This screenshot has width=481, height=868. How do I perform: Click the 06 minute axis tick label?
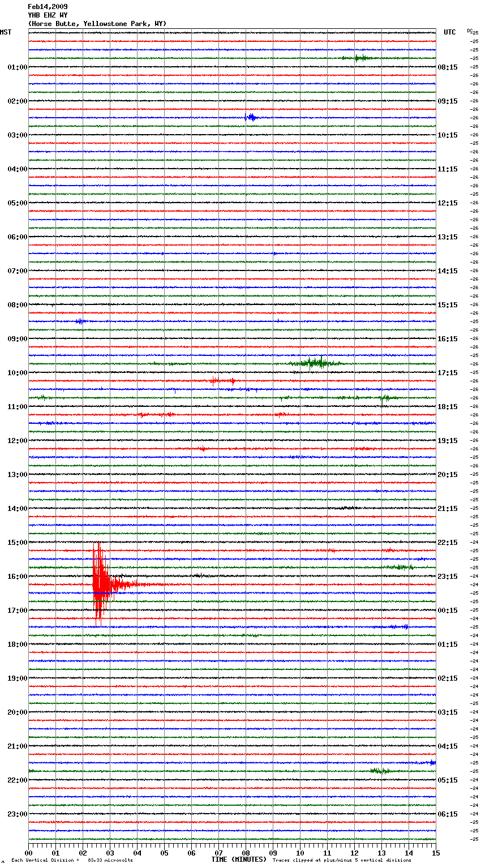point(191,853)
